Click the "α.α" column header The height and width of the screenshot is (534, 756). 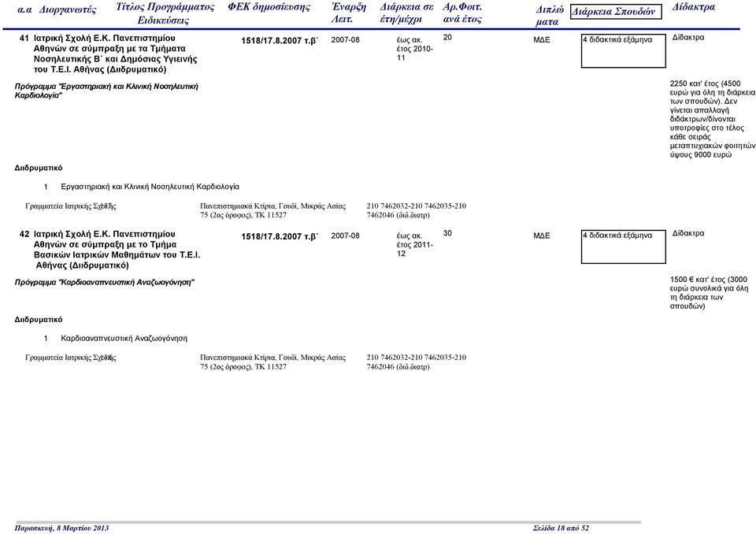(x=24, y=9)
